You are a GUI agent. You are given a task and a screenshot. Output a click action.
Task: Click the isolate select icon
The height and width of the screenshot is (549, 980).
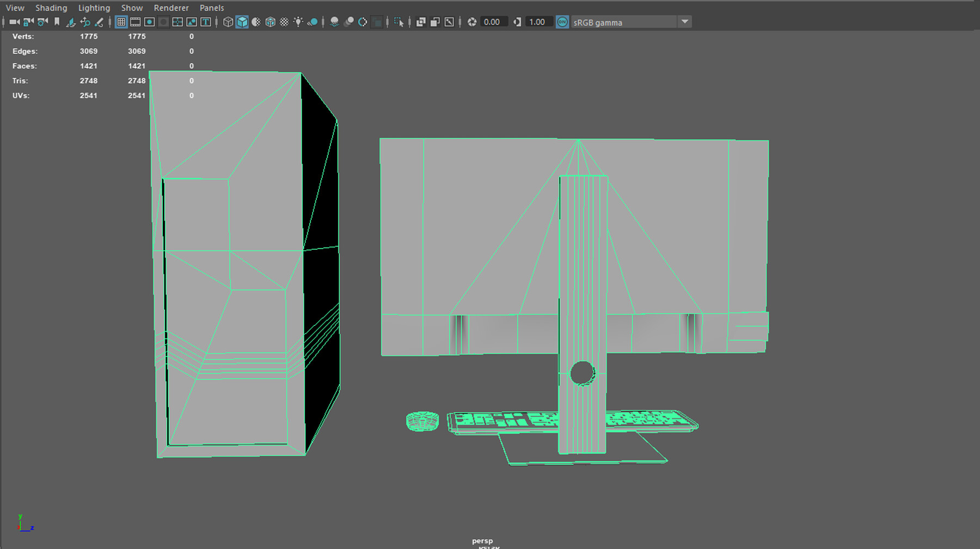(x=401, y=22)
